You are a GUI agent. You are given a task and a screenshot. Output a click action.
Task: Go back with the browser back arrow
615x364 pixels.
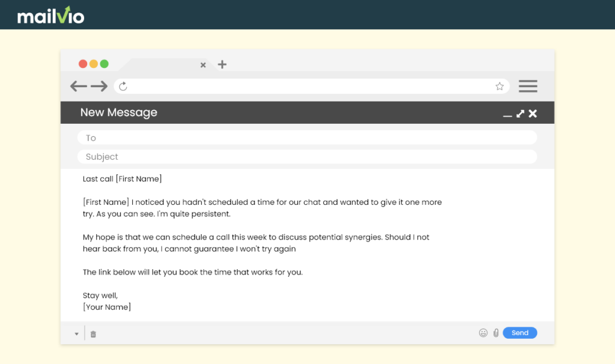click(x=79, y=86)
